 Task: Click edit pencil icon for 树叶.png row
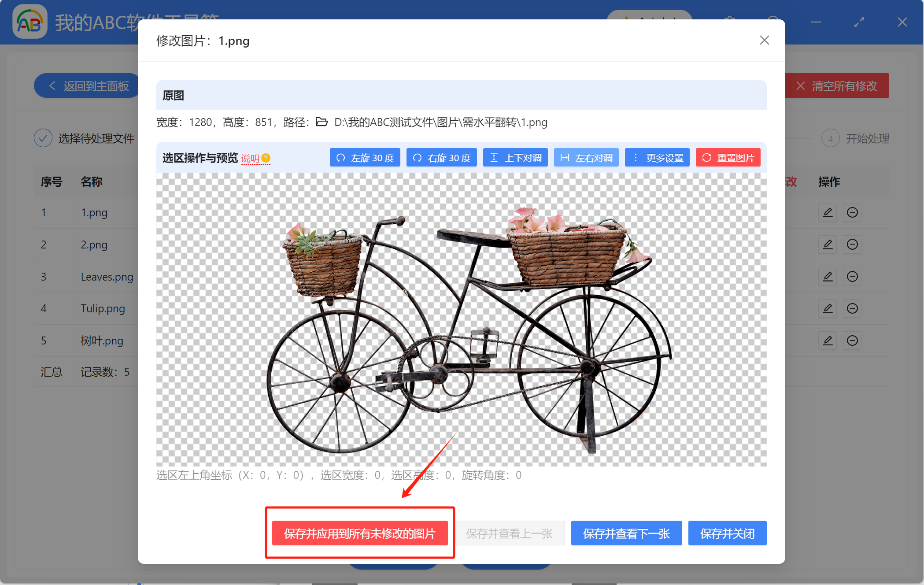[x=828, y=341]
